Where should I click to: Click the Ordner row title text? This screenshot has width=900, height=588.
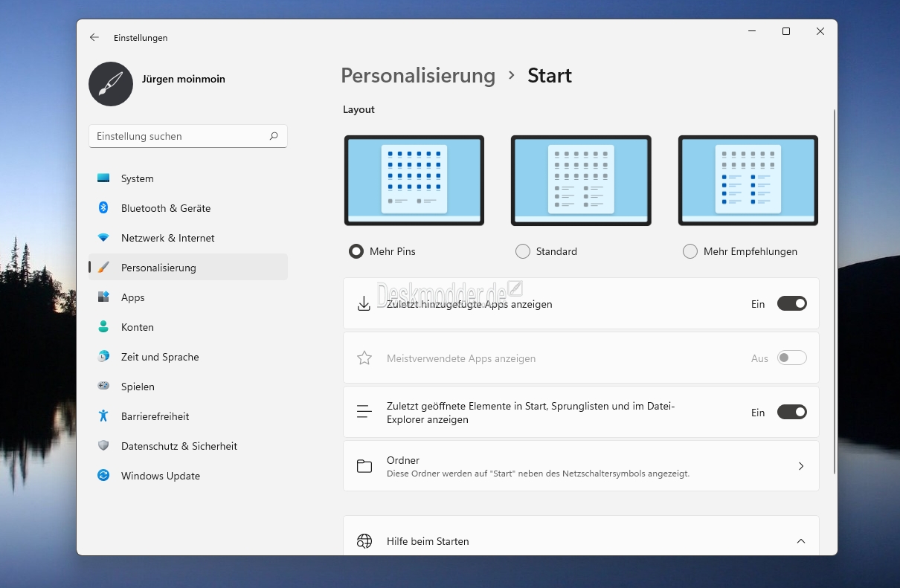[x=403, y=460]
